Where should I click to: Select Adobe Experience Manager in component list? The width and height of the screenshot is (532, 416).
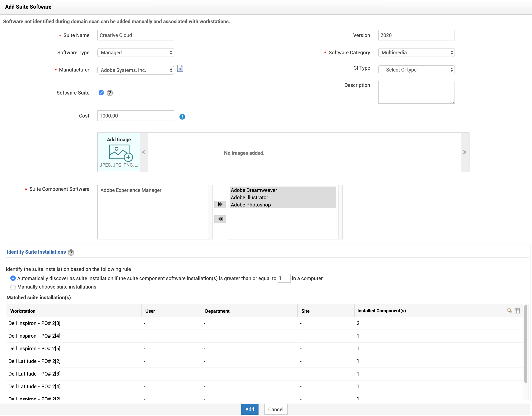coord(131,190)
